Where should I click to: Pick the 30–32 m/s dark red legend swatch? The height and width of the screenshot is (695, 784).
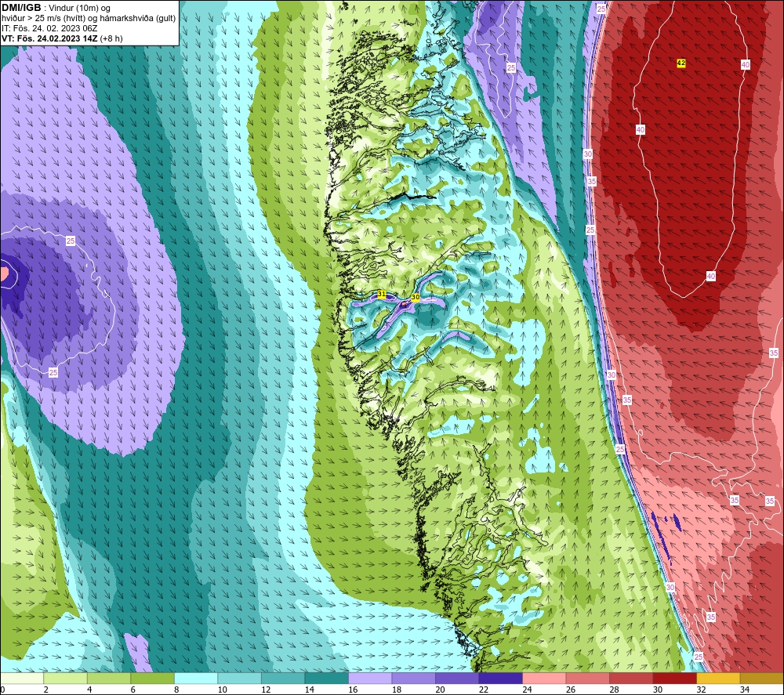point(674,678)
